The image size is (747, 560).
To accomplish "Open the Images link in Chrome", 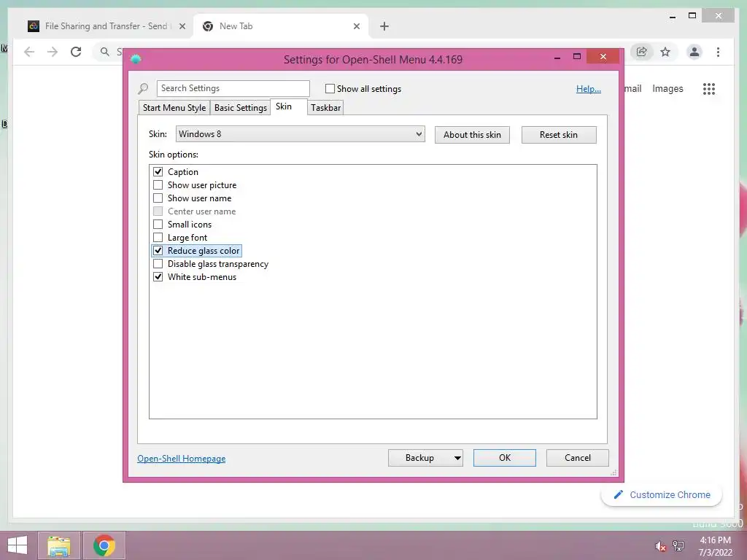I will tap(667, 88).
